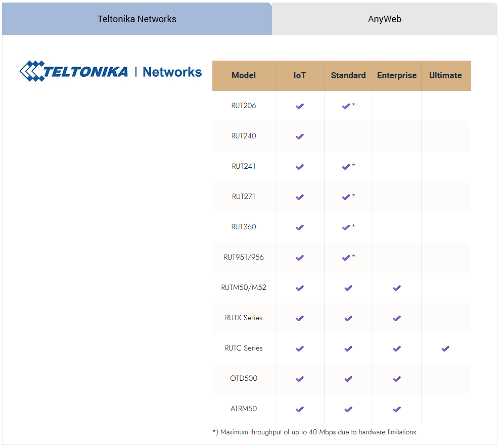This screenshot has width=500, height=448.
Task: Click the RUTX Series Enterprise checkmark
Action: click(397, 318)
